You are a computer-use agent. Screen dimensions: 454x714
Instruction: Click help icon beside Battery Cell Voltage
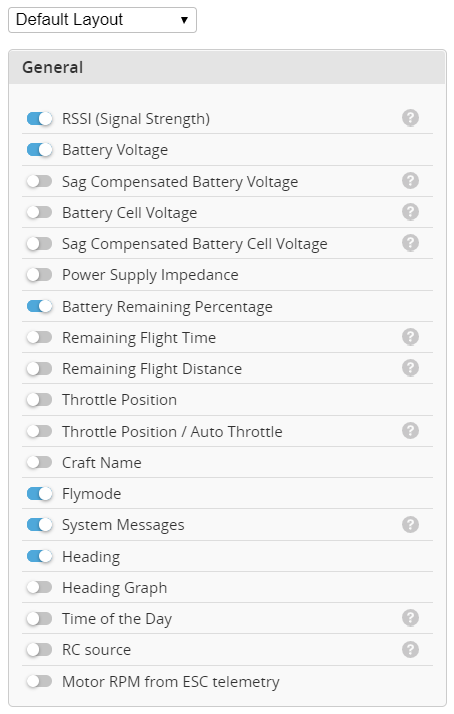click(410, 212)
